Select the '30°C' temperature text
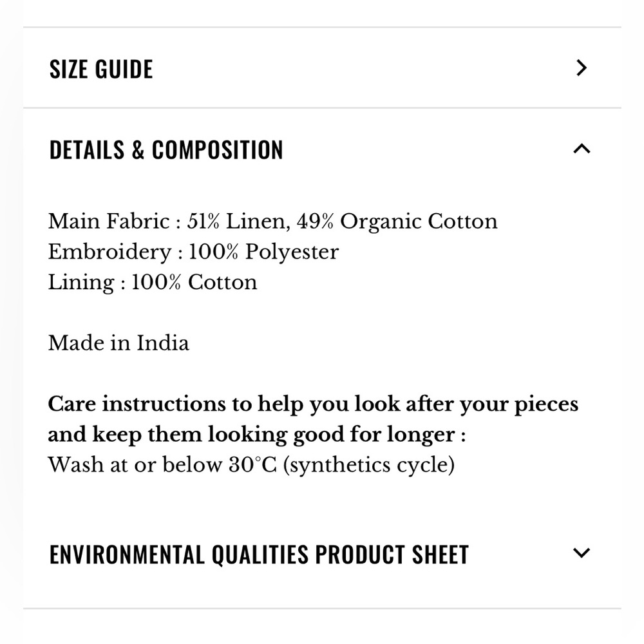Viewport: 644px width, 644px height. (252, 466)
